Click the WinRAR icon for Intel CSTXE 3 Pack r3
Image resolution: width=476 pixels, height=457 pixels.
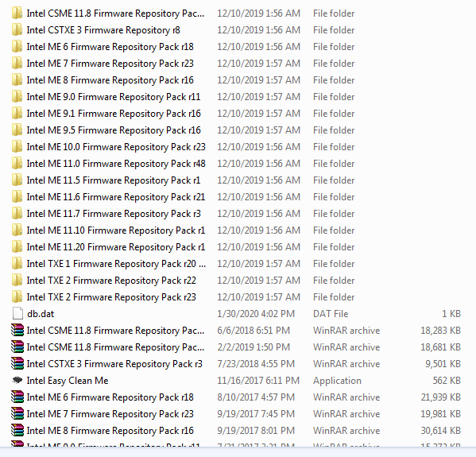pyautogui.click(x=17, y=363)
